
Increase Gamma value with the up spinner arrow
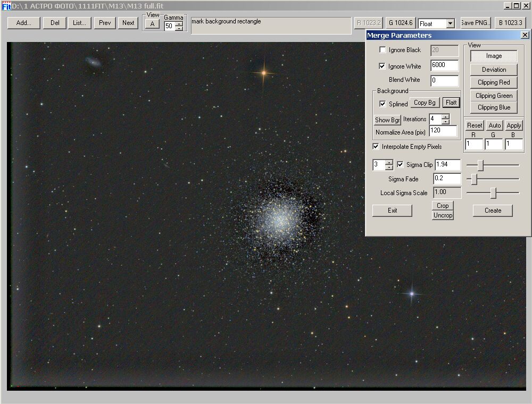click(x=179, y=24)
